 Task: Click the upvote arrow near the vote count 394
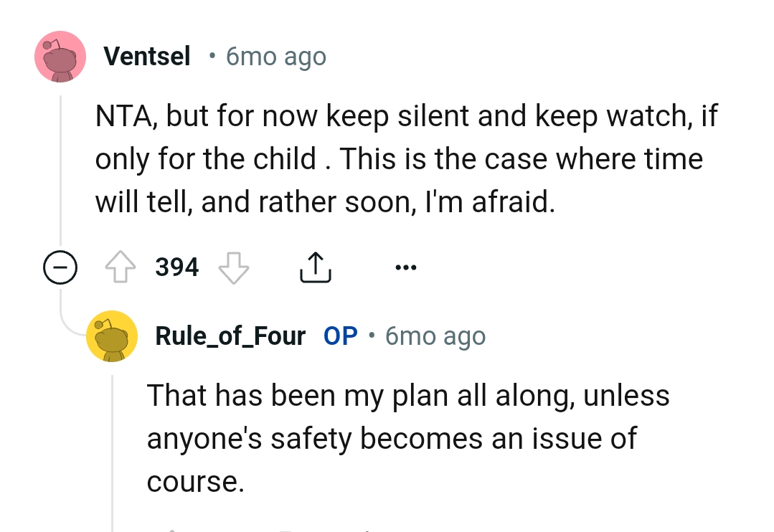click(x=122, y=266)
